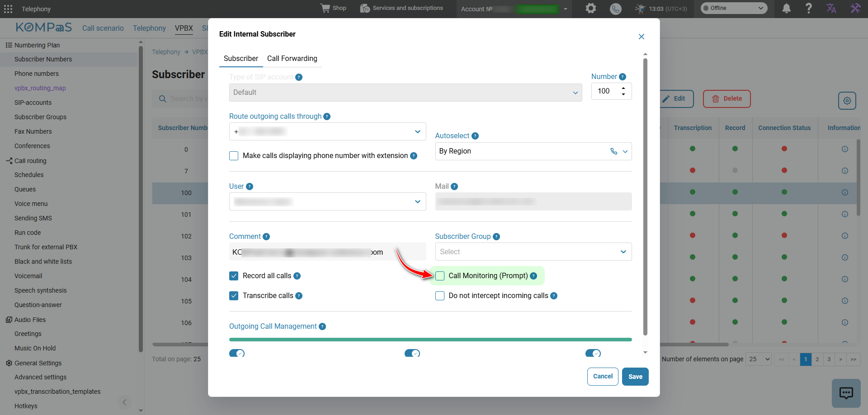Open the settings gear in top bar
Viewport: 868px width, 415px height.
(x=590, y=8)
